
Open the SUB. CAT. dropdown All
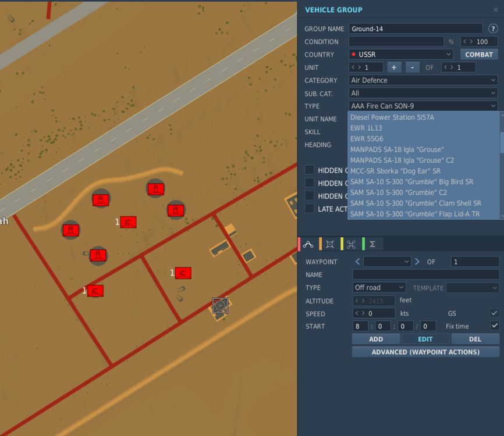point(423,93)
